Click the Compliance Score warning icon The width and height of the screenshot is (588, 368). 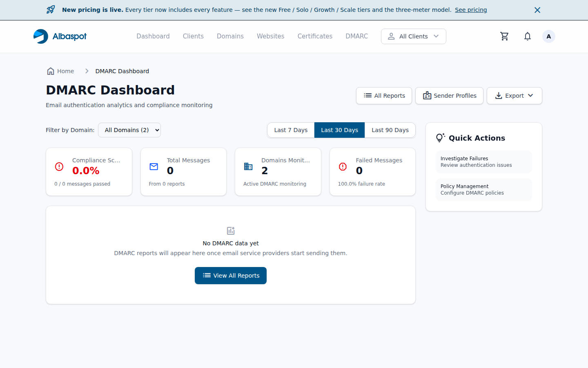[x=59, y=166]
